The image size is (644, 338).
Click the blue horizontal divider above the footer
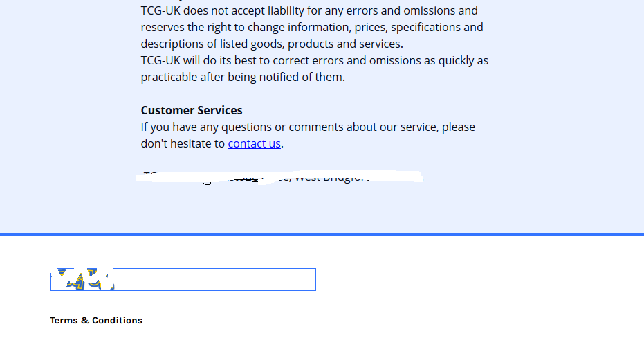pyautogui.click(x=322, y=235)
